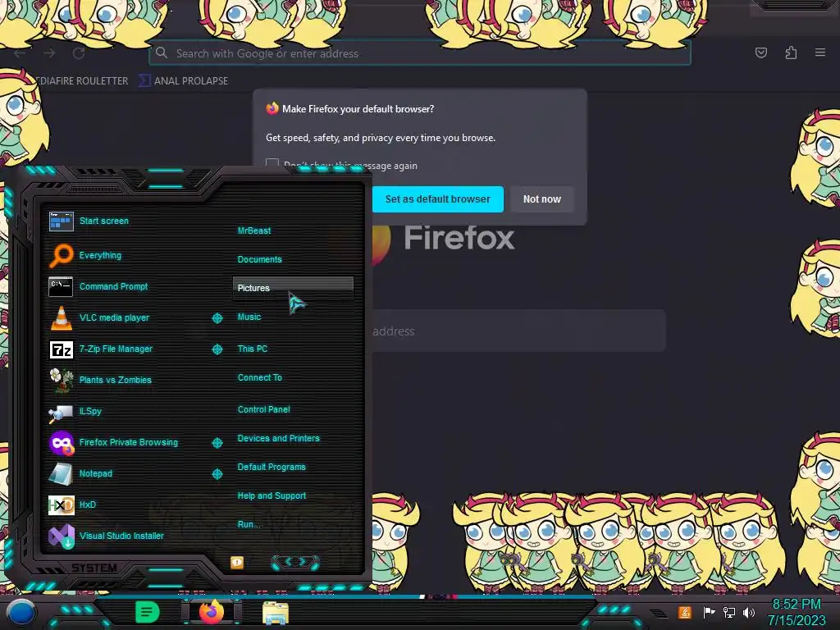Click Firefox Save to Pocket icon
840x630 pixels.
761,52
